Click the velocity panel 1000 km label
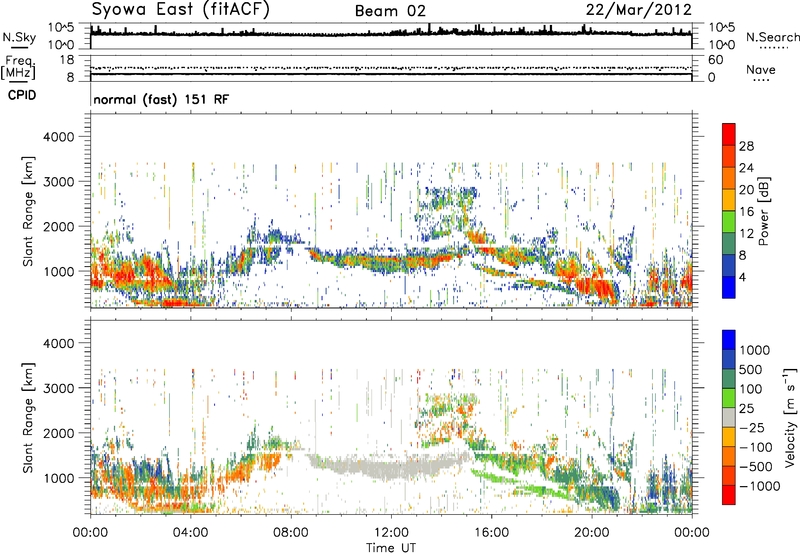 click(58, 478)
